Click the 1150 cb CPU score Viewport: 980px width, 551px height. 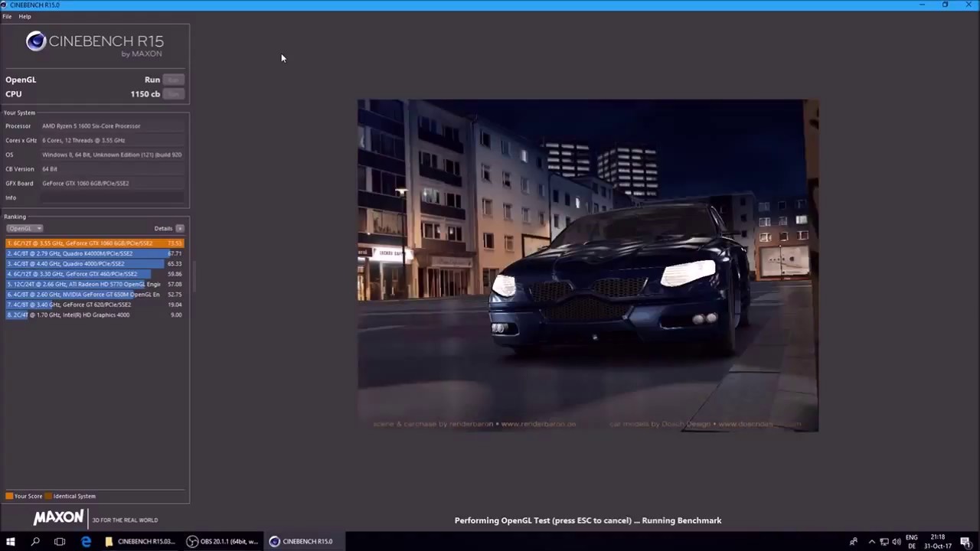pyautogui.click(x=145, y=94)
